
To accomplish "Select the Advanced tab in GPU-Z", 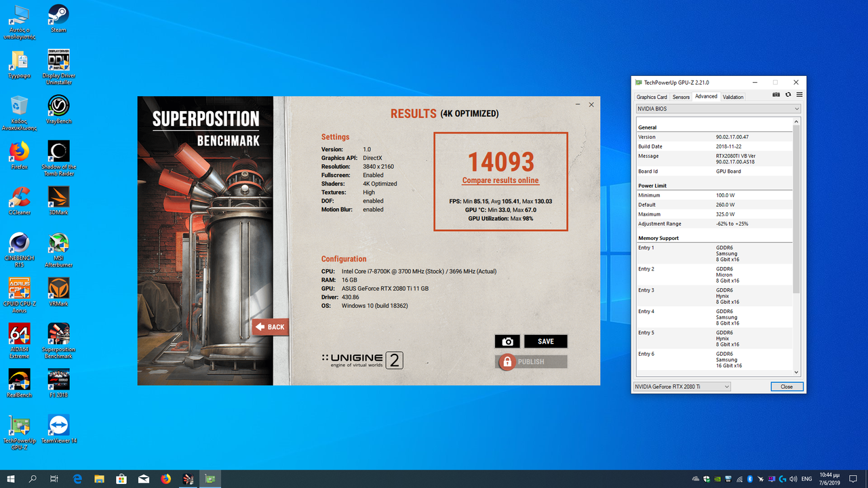I will (x=706, y=96).
